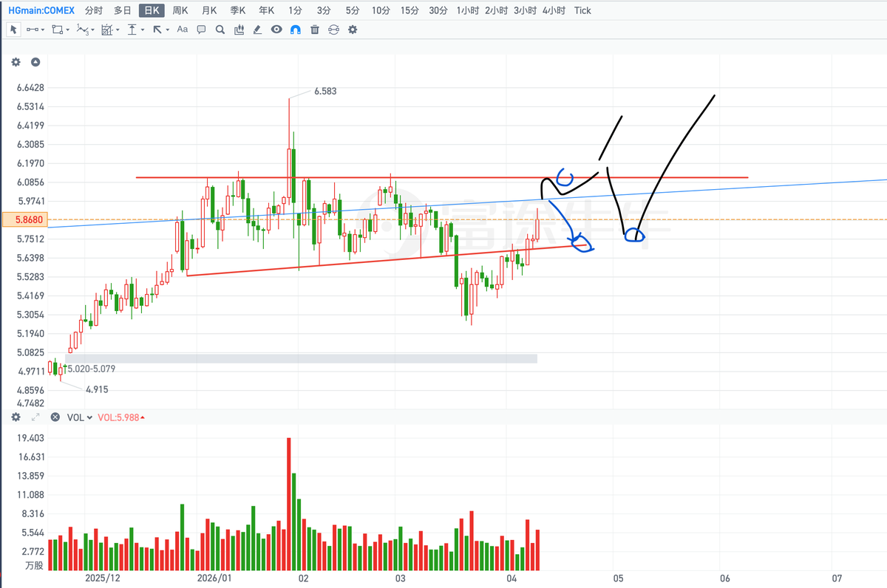The width and height of the screenshot is (887, 588).
Task: Click the 2026/01 date axis label
Action: click(x=216, y=578)
